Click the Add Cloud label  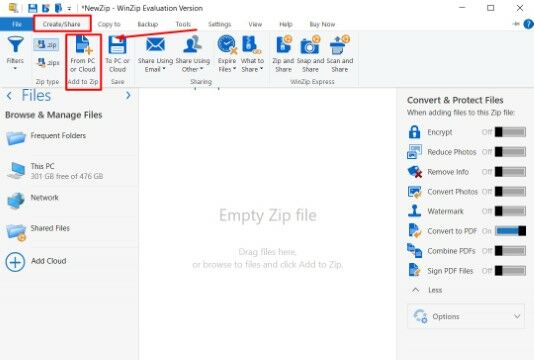point(48,261)
